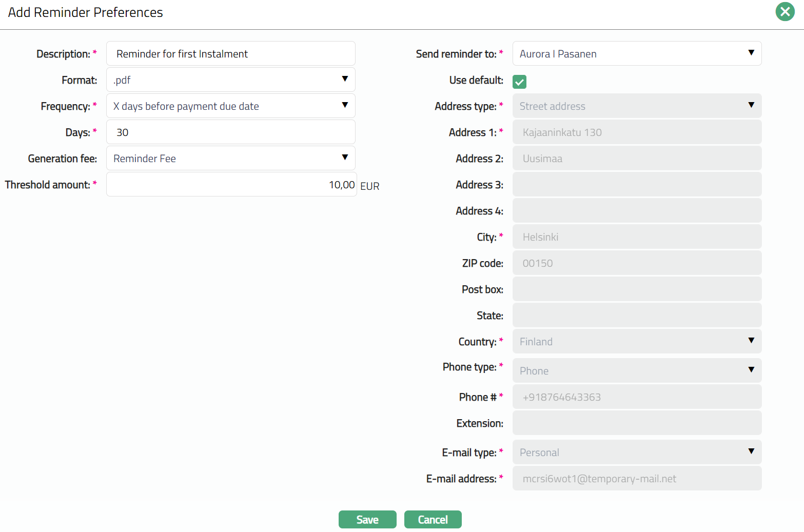The height and width of the screenshot is (532, 804).
Task: Expand the Frequency dropdown
Action: tap(230, 106)
